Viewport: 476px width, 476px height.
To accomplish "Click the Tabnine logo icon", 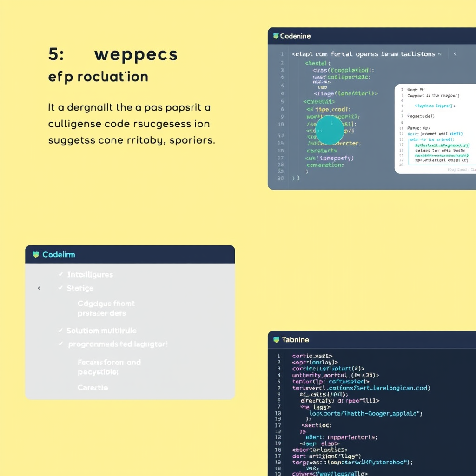I will (276, 339).
